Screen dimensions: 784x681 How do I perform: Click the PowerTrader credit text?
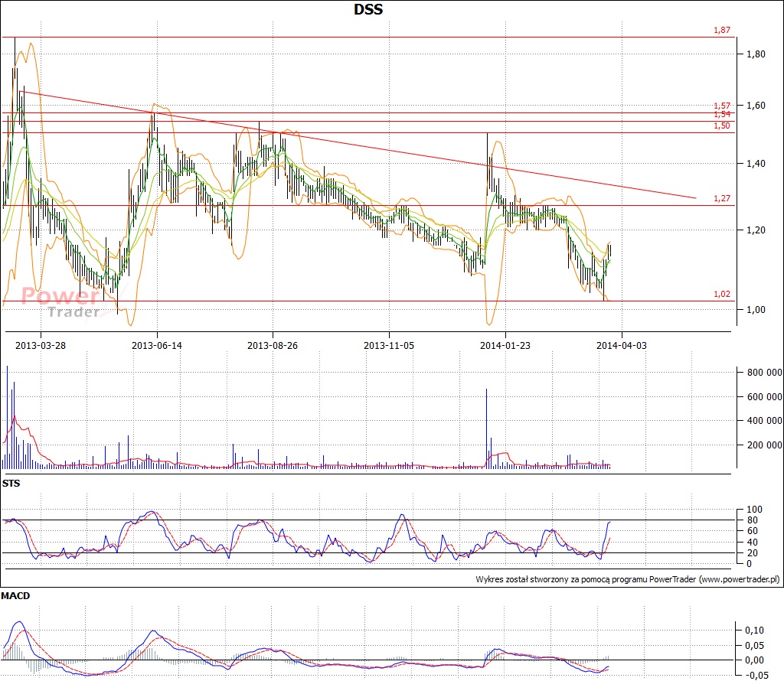pyautogui.click(x=628, y=579)
